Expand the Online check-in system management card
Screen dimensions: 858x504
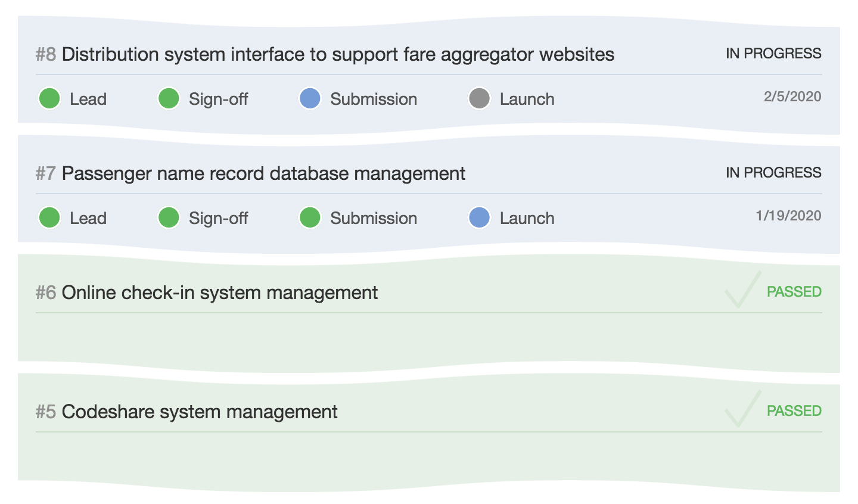(x=220, y=293)
